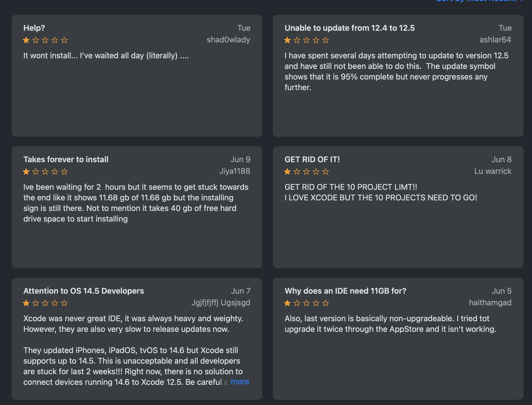Click the reviewer name Jiya1188
Screen dimensions: 532x405
(234, 171)
